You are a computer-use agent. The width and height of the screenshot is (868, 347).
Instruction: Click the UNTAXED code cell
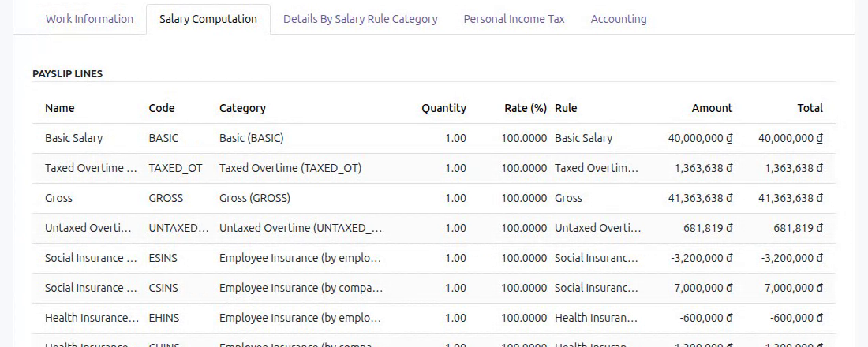point(179,228)
